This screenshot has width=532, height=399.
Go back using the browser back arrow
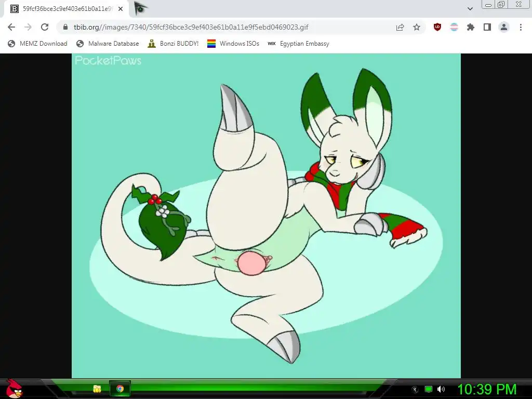tap(11, 27)
